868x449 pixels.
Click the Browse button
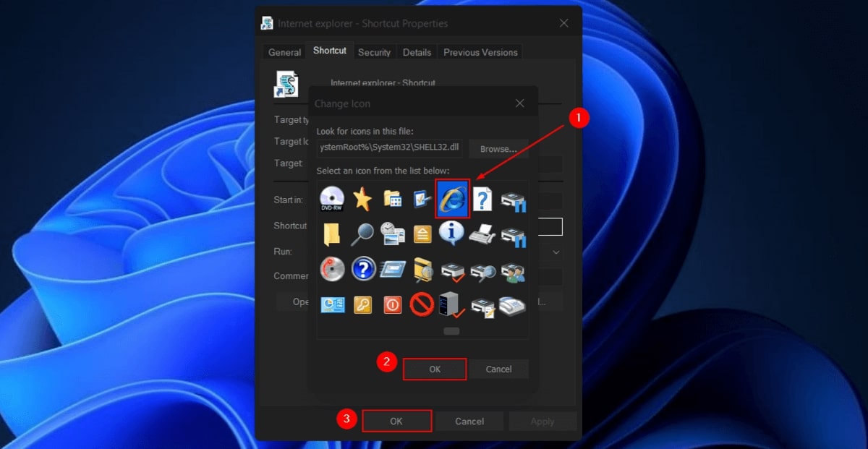point(498,149)
